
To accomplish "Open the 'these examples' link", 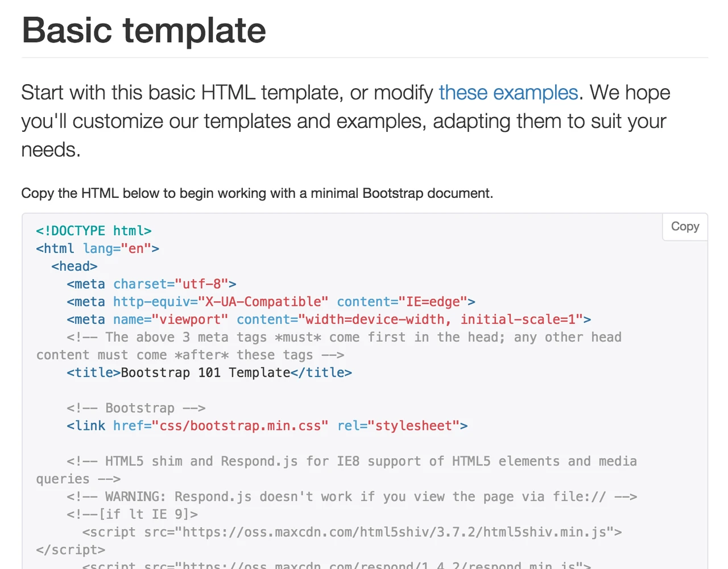I will (x=508, y=93).
